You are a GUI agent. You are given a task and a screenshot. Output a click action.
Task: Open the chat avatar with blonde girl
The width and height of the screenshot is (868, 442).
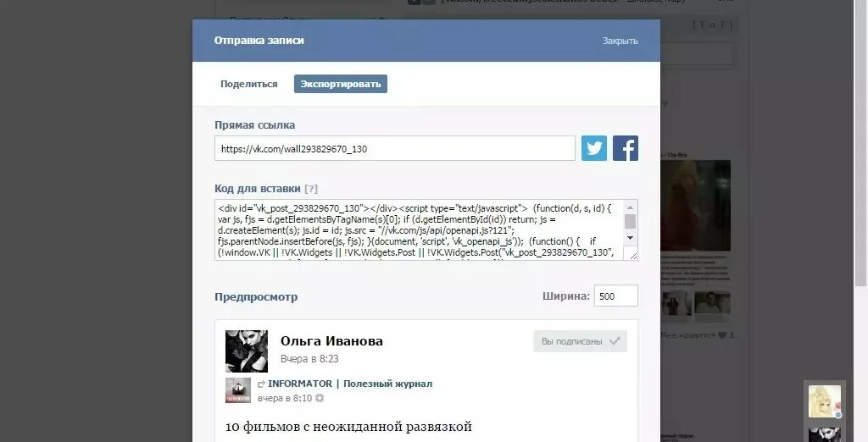point(824,401)
